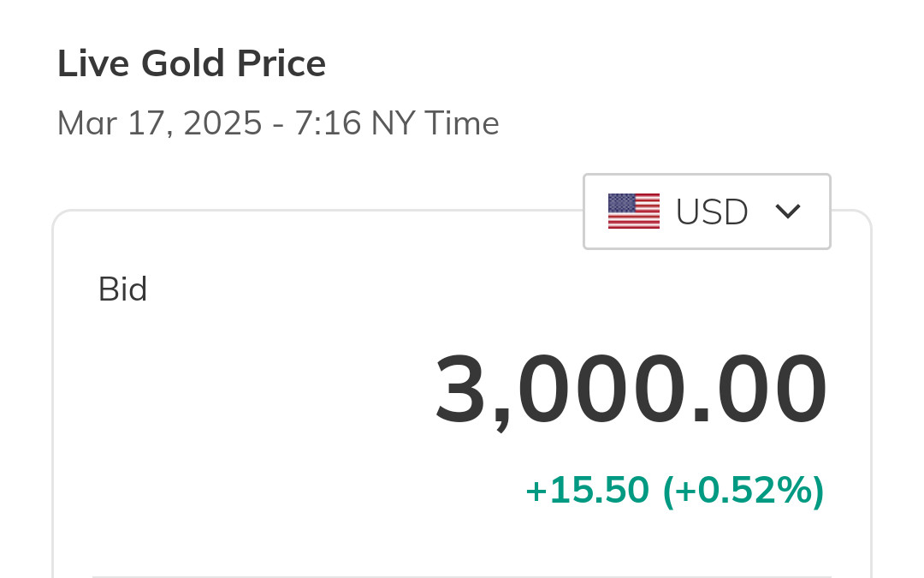Click the NY Time label

point(435,124)
